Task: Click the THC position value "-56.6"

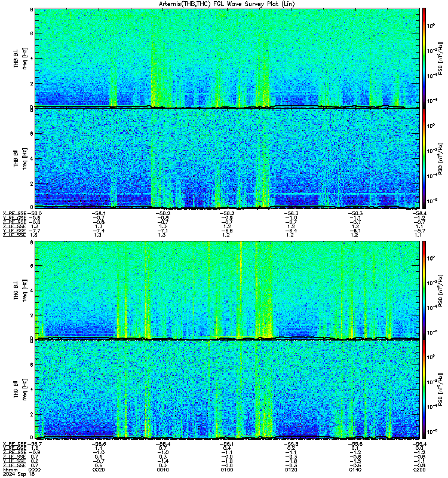Action: pyautogui.click(x=99, y=444)
